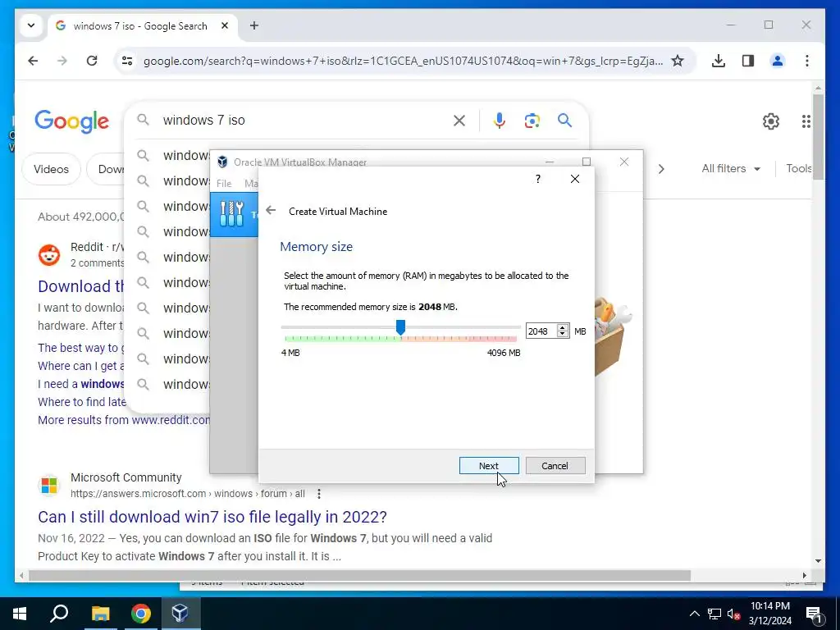Open the 'Where can I get a' Reddit sublink

[x=81, y=366]
